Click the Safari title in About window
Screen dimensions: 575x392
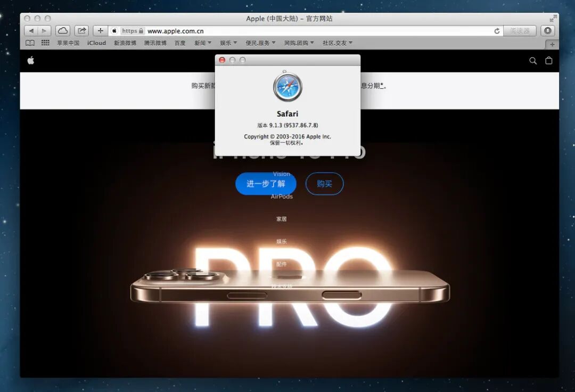coord(287,113)
